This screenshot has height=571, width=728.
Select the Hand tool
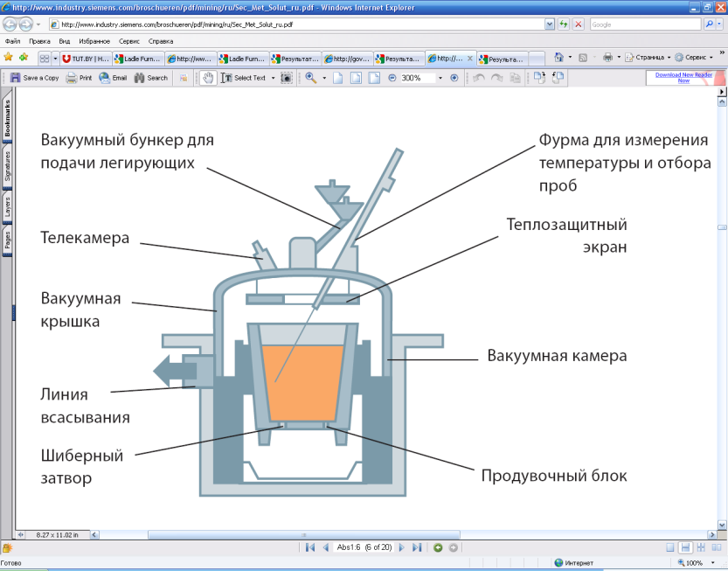(208, 78)
